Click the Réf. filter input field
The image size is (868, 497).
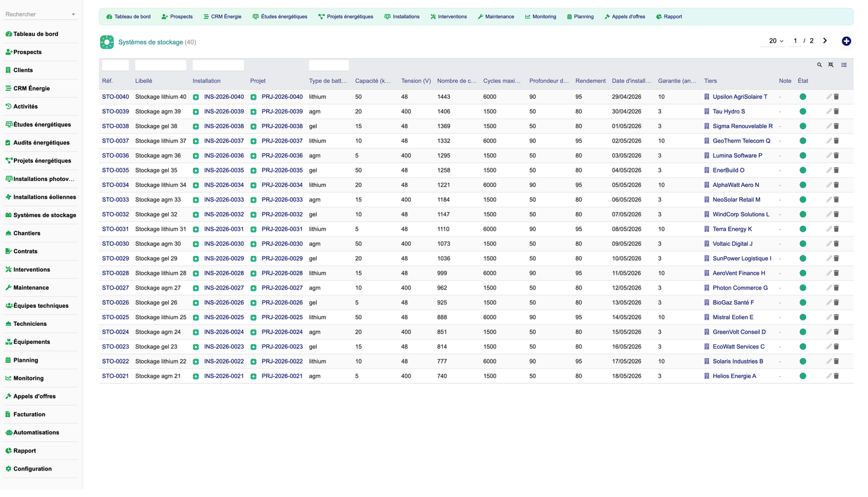click(x=115, y=66)
